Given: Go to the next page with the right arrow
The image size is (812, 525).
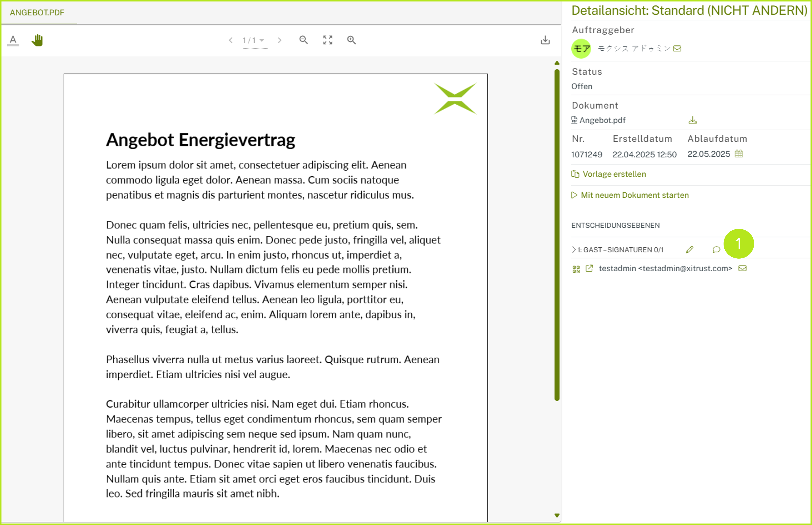Looking at the screenshot, I should [280, 40].
